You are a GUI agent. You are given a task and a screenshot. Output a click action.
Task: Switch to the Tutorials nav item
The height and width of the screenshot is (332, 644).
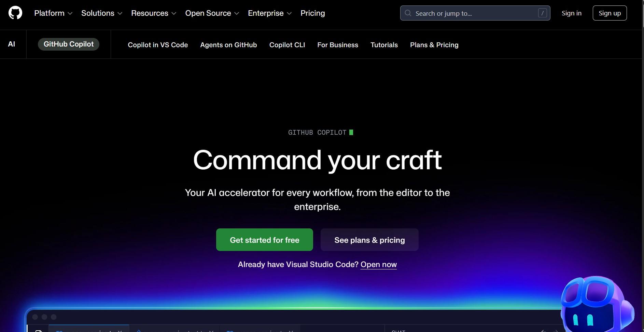pos(384,45)
